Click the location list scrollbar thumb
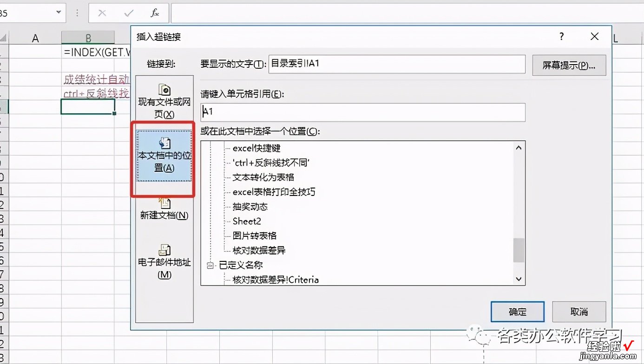This screenshot has width=644, height=364. pos(519,250)
